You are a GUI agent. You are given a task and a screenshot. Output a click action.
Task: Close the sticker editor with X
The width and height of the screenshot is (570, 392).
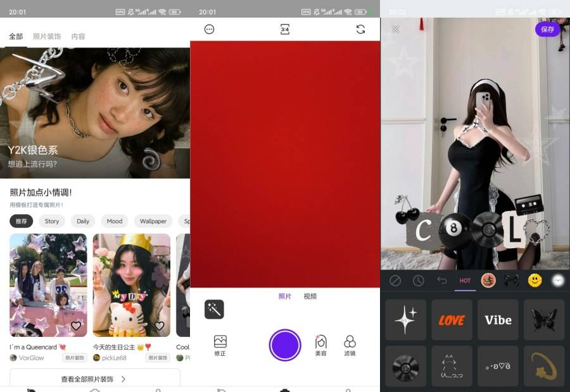(x=395, y=29)
